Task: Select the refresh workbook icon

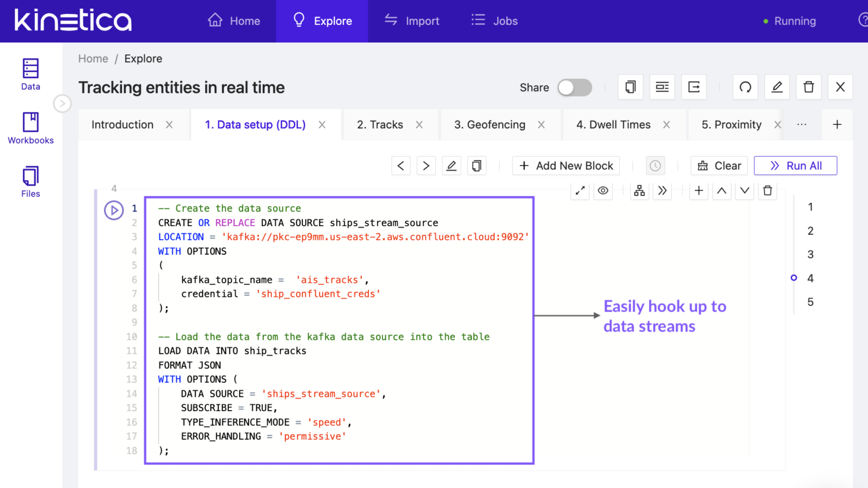Action: click(x=745, y=87)
